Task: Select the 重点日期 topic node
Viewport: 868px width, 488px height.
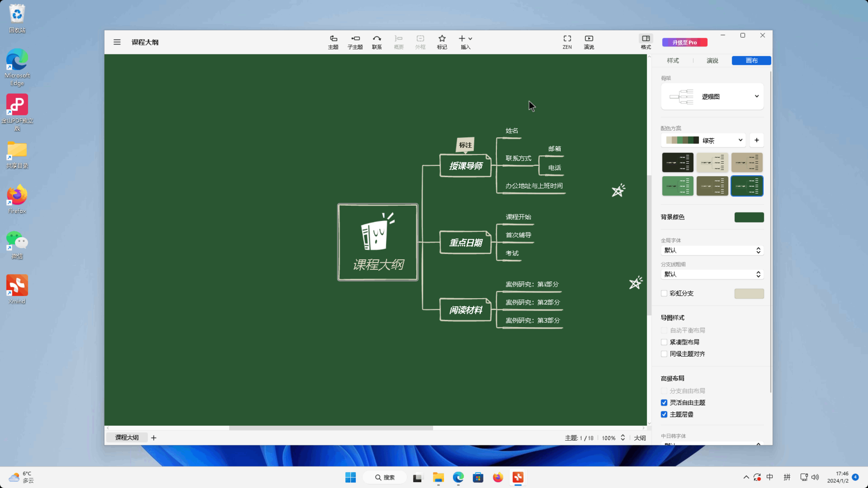Action: point(465,243)
